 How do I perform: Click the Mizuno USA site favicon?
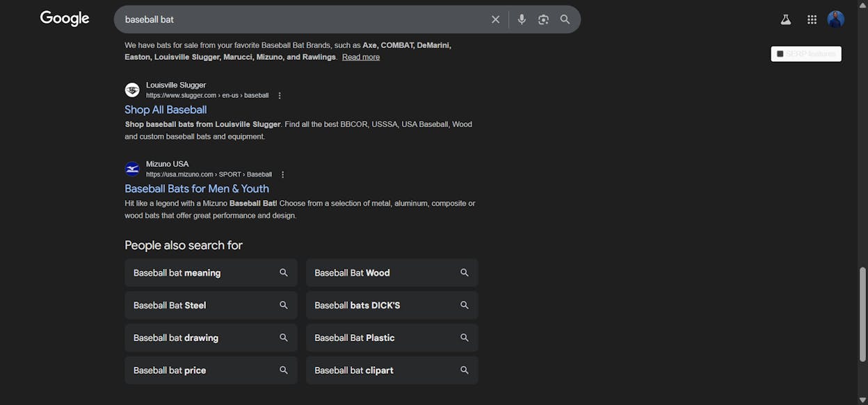pos(132,169)
